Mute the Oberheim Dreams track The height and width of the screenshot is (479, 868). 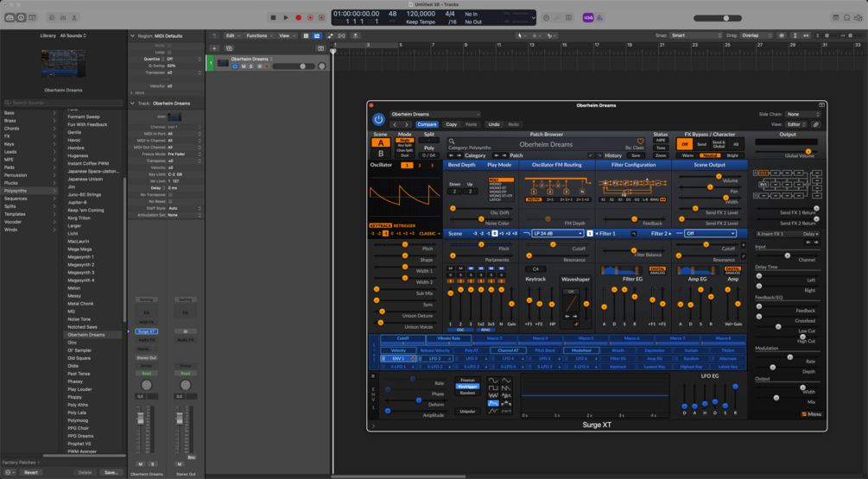[243, 66]
